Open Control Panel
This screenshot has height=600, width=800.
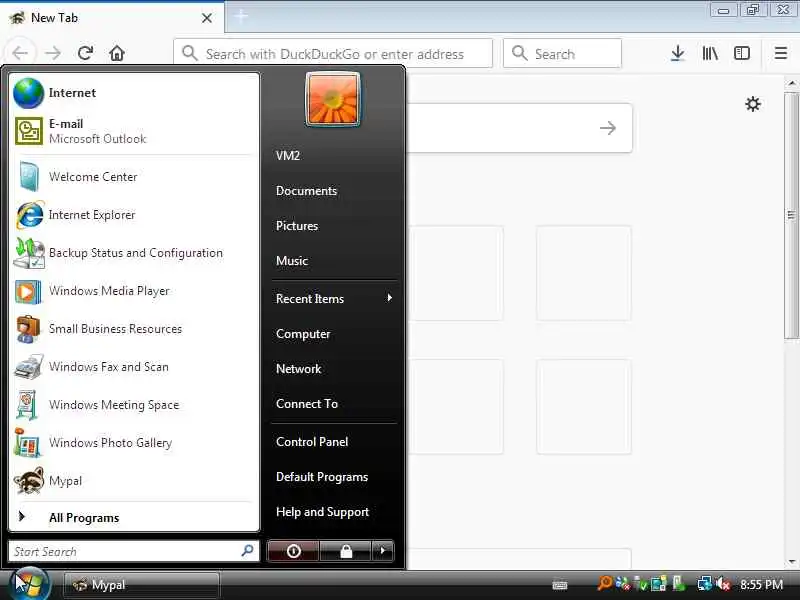(x=312, y=442)
